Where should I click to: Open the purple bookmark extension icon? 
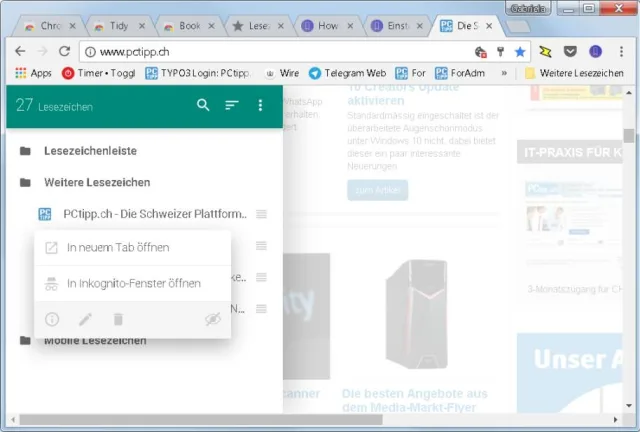pyautogui.click(x=596, y=51)
